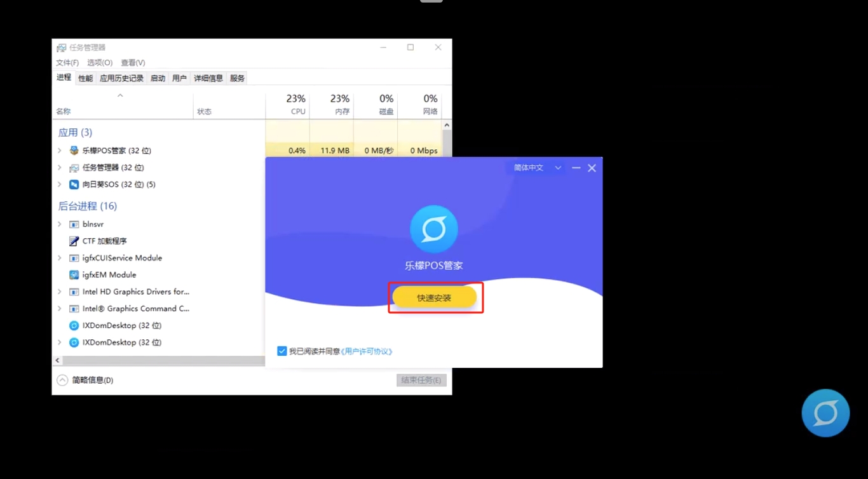
Task: Minimize the installer window
Action: pos(576,168)
